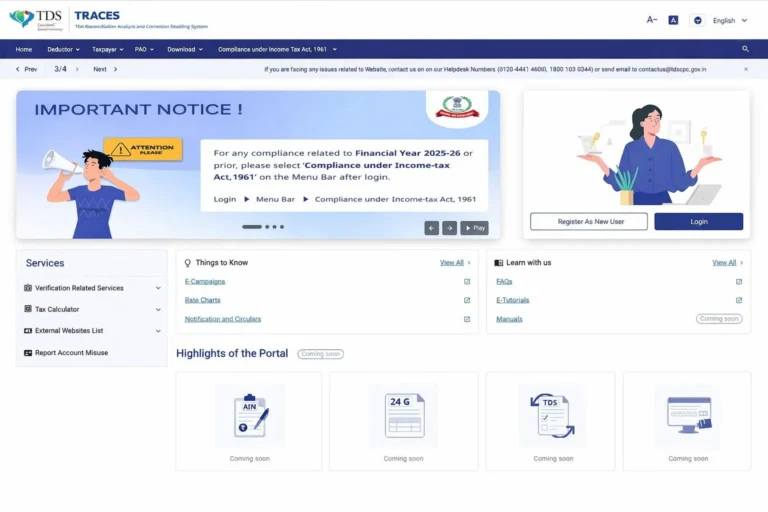This screenshot has width=768, height=512.
Task: Open Notification and Circulars link
Action: point(222,319)
